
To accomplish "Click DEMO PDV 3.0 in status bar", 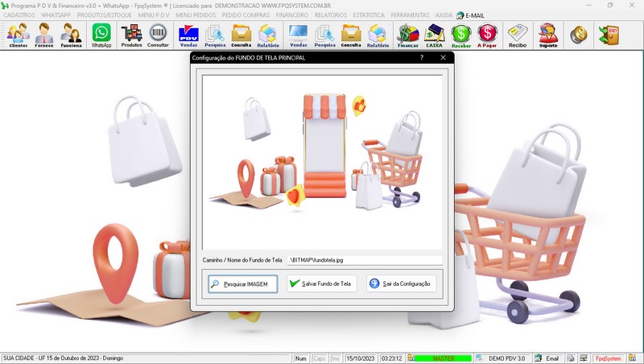I will (x=507, y=358).
